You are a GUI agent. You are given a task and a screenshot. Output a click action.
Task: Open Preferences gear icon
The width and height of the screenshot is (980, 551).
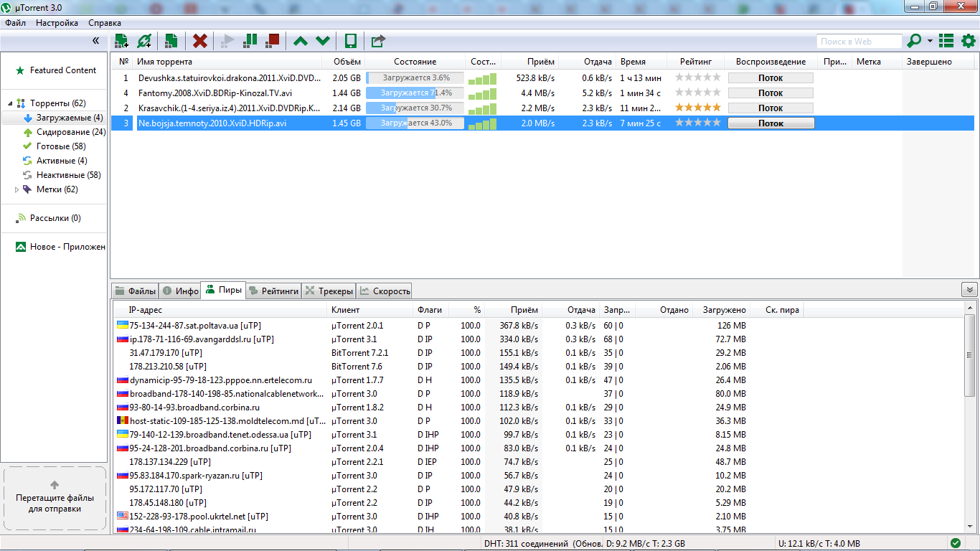pos(968,41)
